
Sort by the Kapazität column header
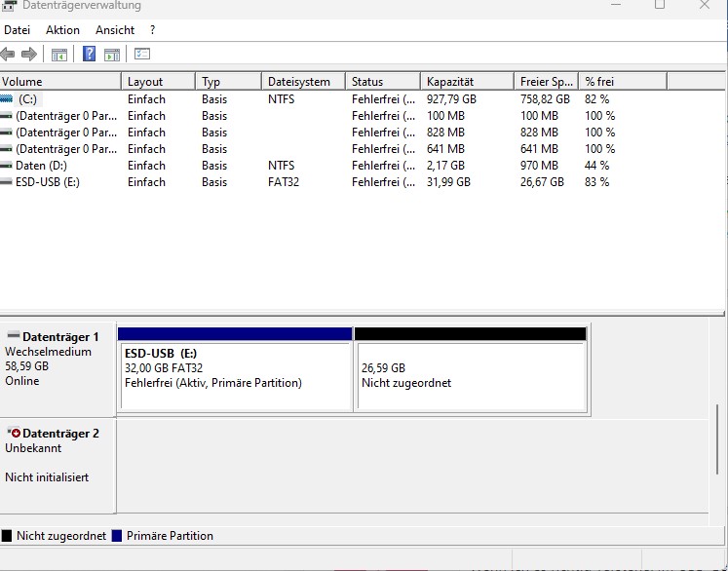pos(468,82)
